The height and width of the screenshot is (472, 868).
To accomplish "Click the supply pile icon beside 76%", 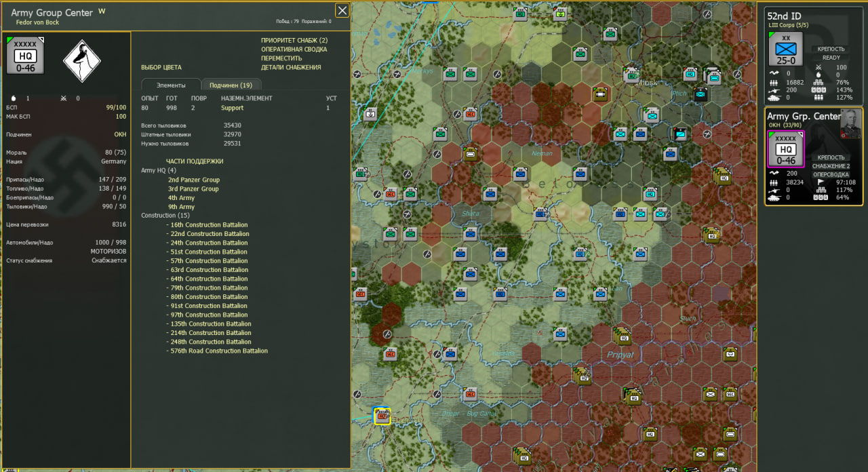I will (x=818, y=82).
